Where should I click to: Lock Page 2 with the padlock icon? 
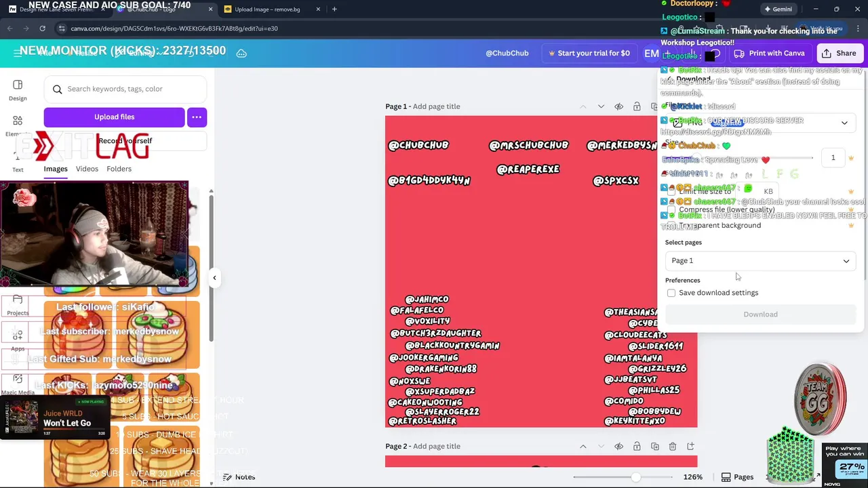pos(637,446)
